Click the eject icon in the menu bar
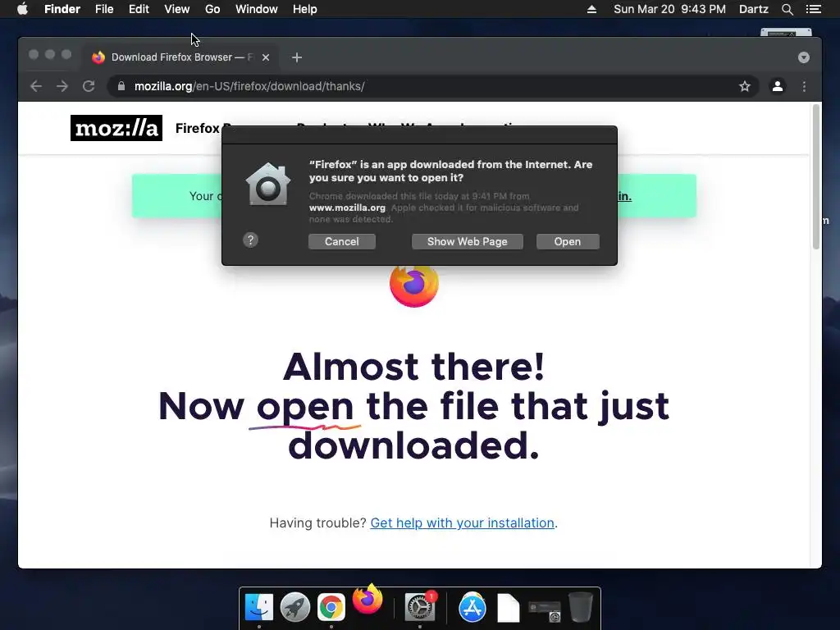 tap(591, 9)
